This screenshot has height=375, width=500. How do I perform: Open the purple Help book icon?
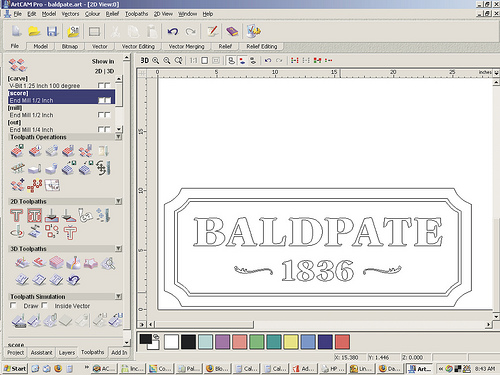point(232,32)
